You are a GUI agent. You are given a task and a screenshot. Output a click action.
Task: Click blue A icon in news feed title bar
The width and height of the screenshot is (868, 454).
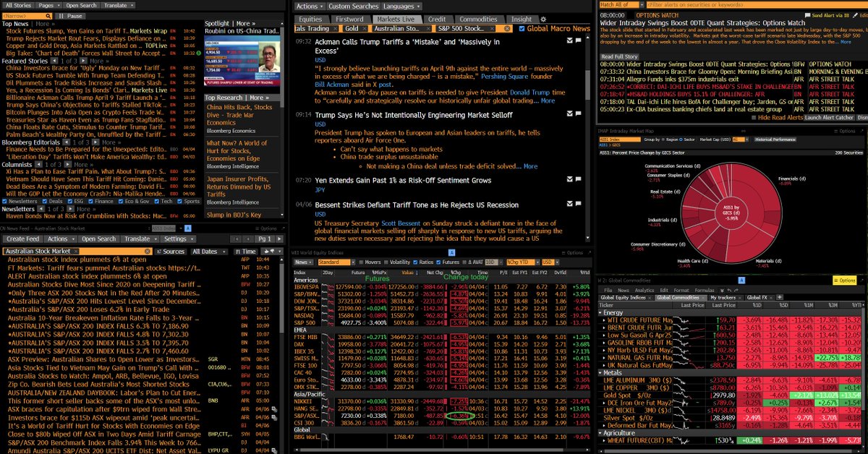tap(187, 227)
